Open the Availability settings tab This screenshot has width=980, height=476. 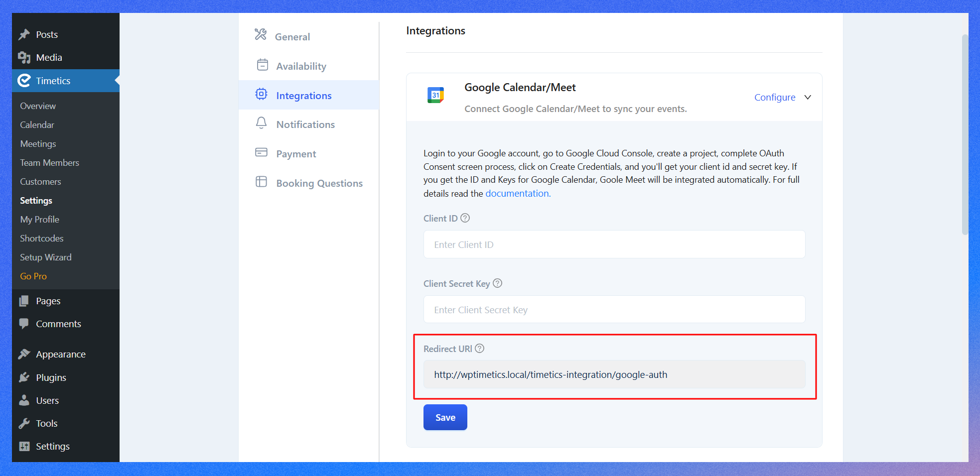(x=309, y=66)
